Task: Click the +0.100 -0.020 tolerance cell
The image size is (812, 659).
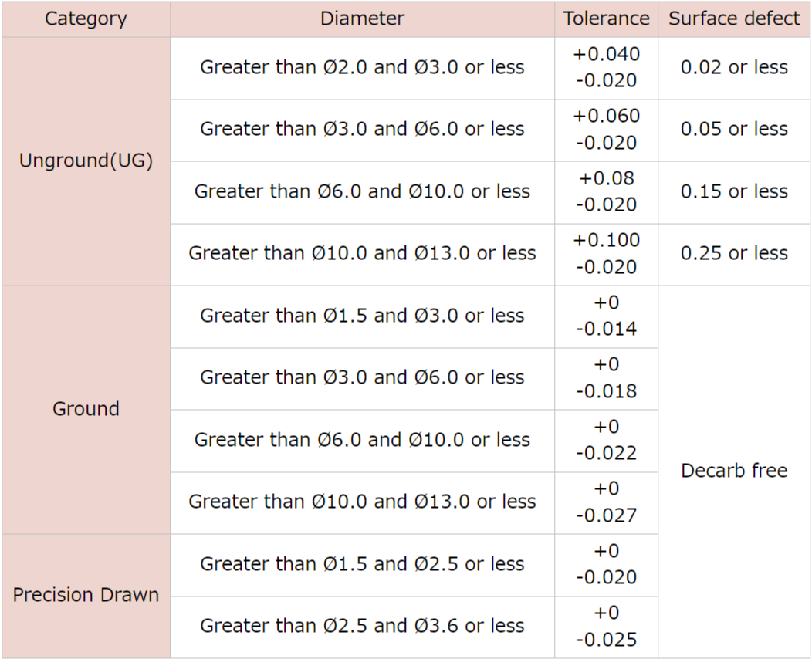Action: pyautogui.click(x=606, y=254)
